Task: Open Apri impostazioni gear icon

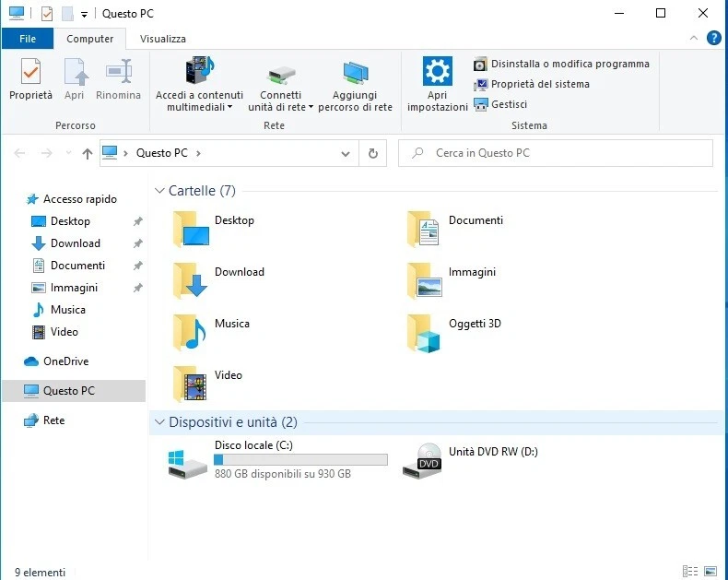Action: (x=437, y=71)
